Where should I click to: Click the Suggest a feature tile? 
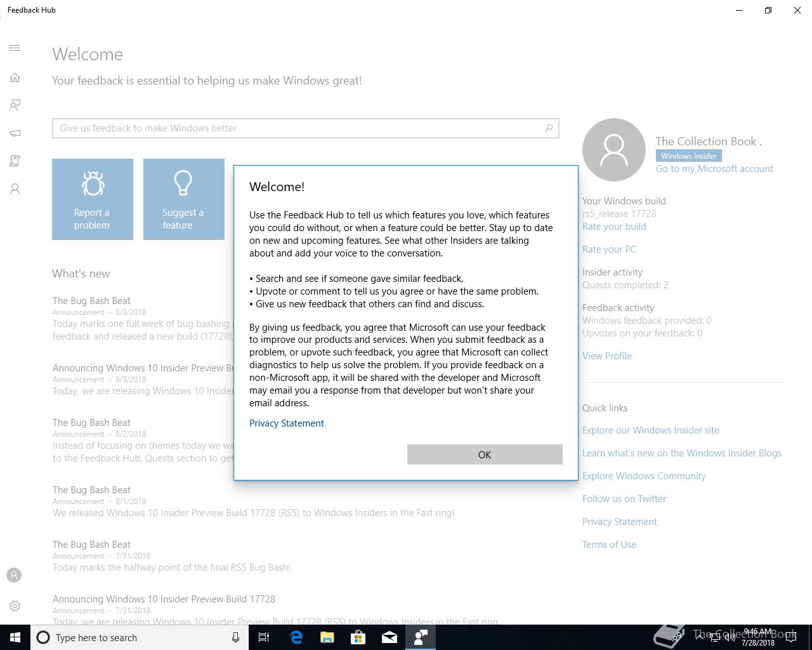[184, 199]
